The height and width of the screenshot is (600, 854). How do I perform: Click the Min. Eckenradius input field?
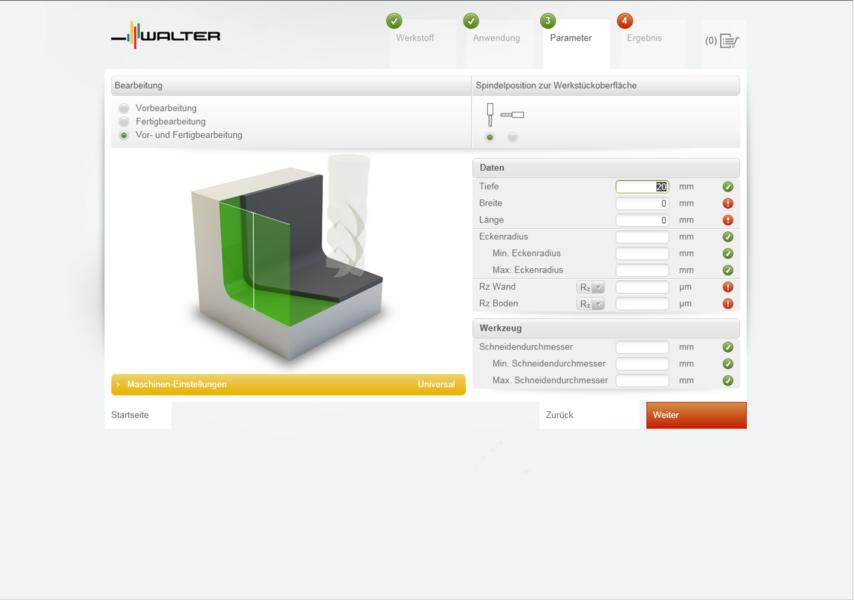pos(642,254)
